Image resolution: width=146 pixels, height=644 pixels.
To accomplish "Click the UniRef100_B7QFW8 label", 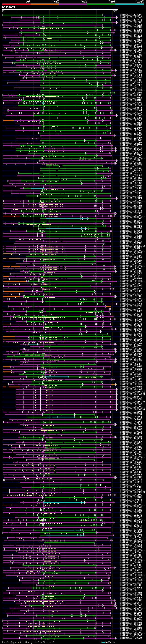I will [x=131, y=80].
